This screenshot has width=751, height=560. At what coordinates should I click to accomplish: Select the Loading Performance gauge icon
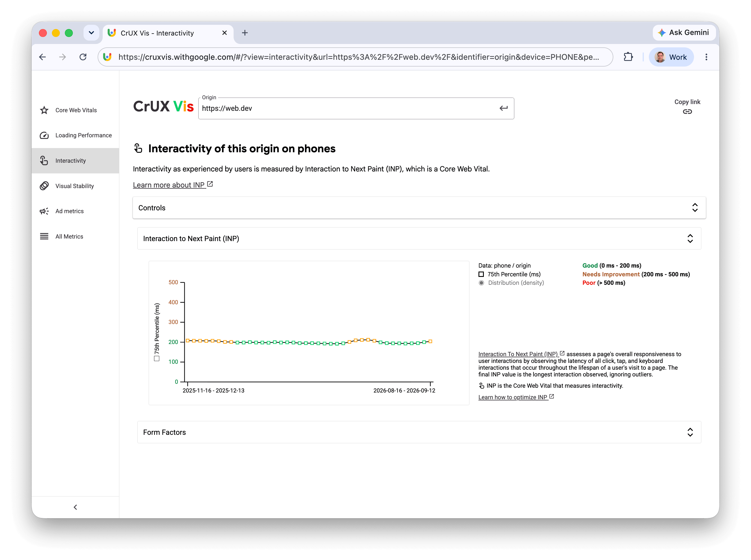tap(44, 135)
